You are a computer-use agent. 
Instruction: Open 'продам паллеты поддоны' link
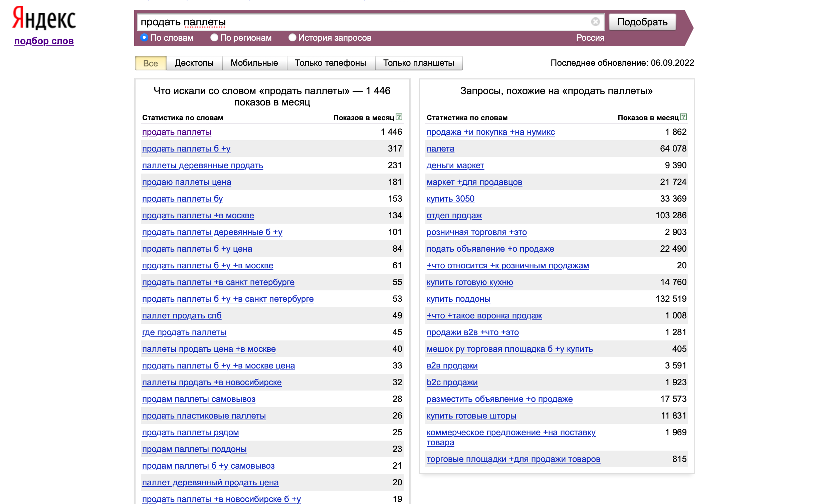[x=194, y=449]
